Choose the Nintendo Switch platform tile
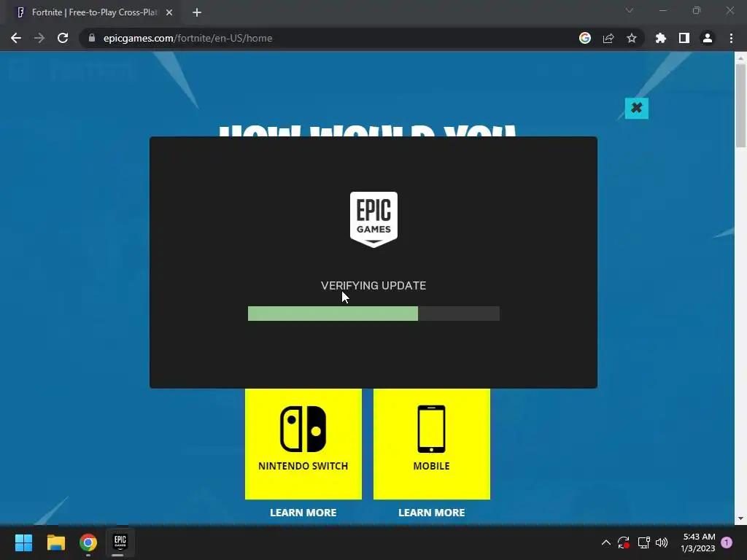The width and height of the screenshot is (747, 560). (x=303, y=444)
